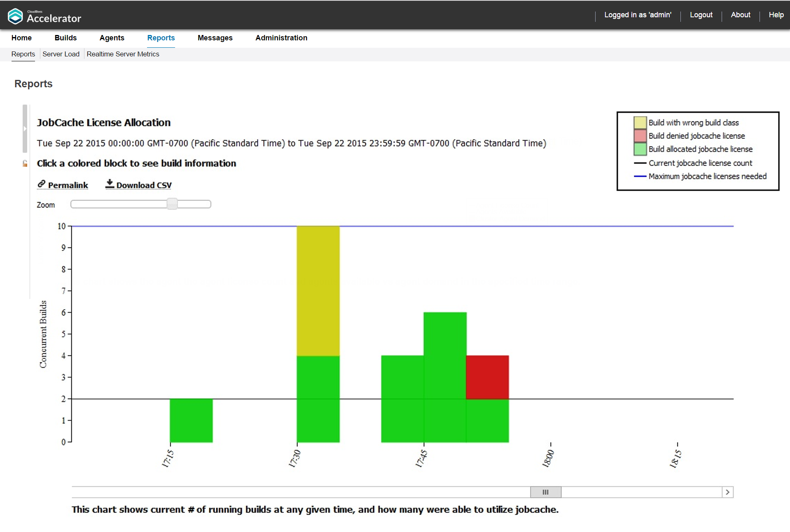Click the 'JobCache License Allocation' title
This screenshot has width=790, height=532.
point(104,122)
